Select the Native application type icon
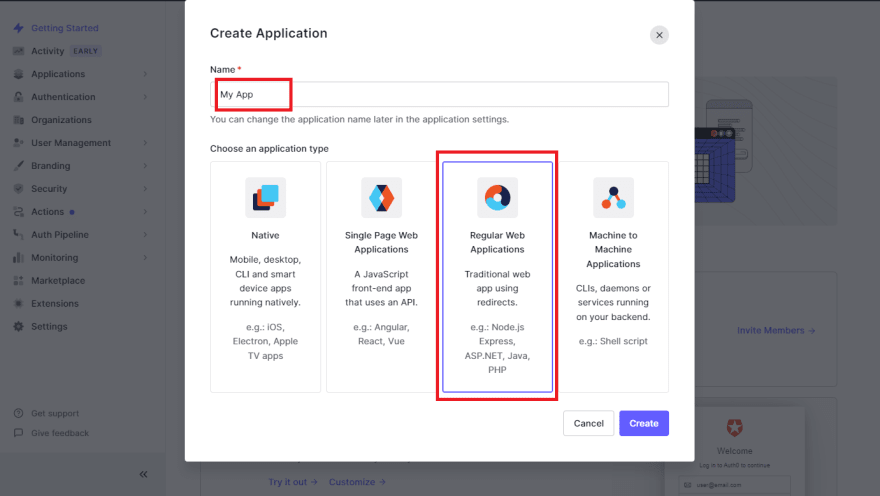The width and height of the screenshot is (880, 496). tap(265, 198)
